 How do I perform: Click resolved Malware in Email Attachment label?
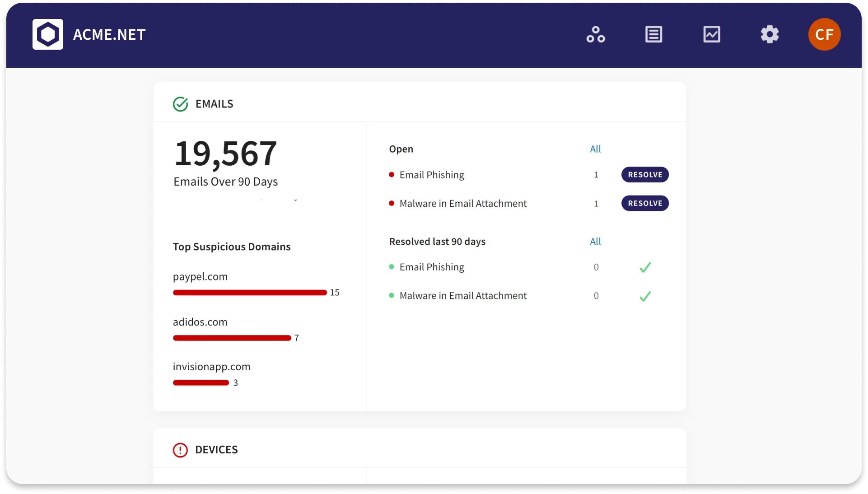(463, 296)
